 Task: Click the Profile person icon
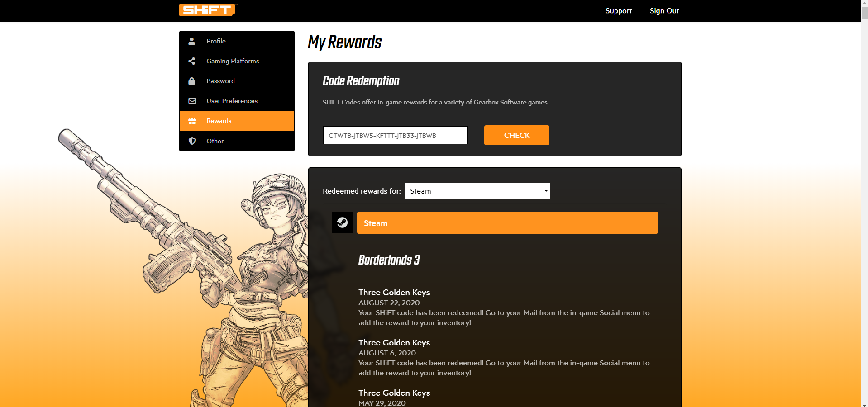pos(192,41)
